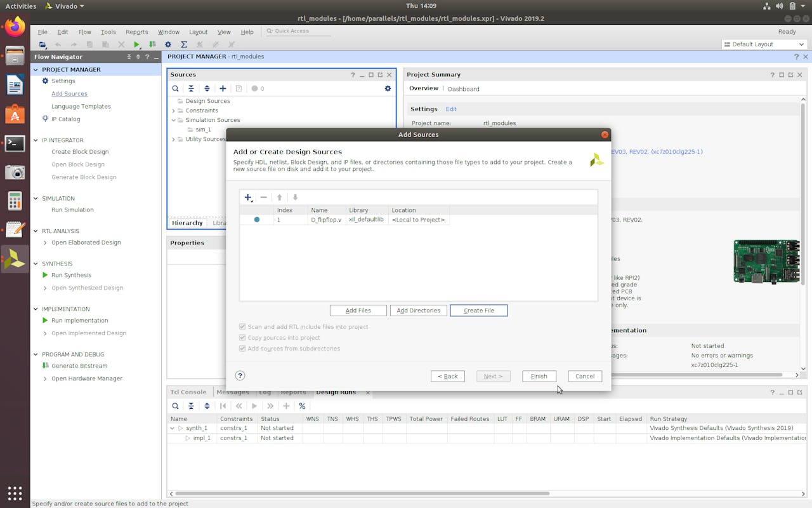
Task: Collapse the Simulation Sources tree node
Action: tap(173, 120)
